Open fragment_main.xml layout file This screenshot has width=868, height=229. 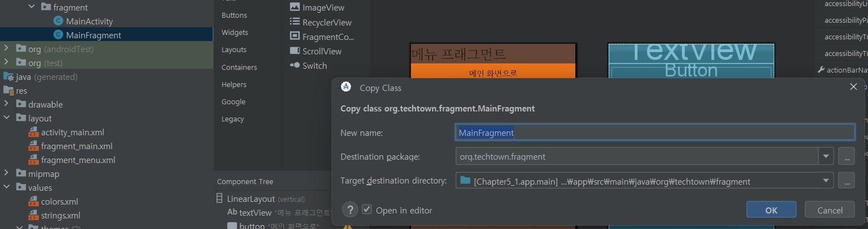77,146
